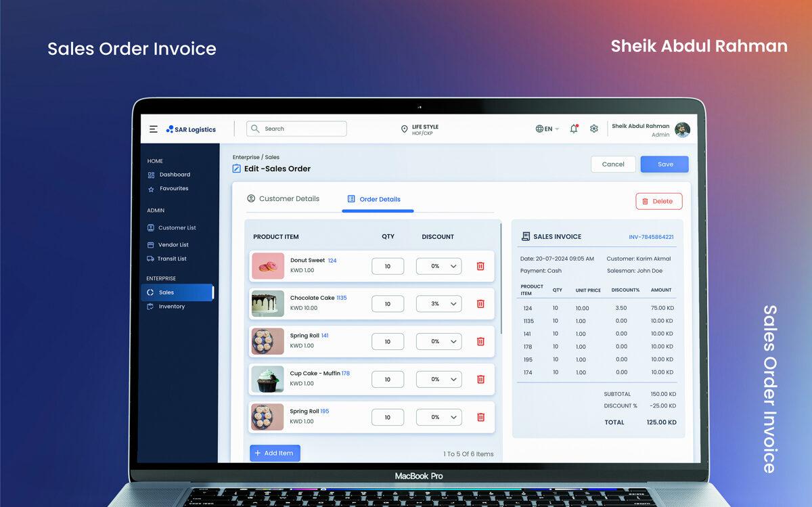This screenshot has width=812, height=507.
Task: Go to Customer List in sidebar
Action: coord(177,228)
